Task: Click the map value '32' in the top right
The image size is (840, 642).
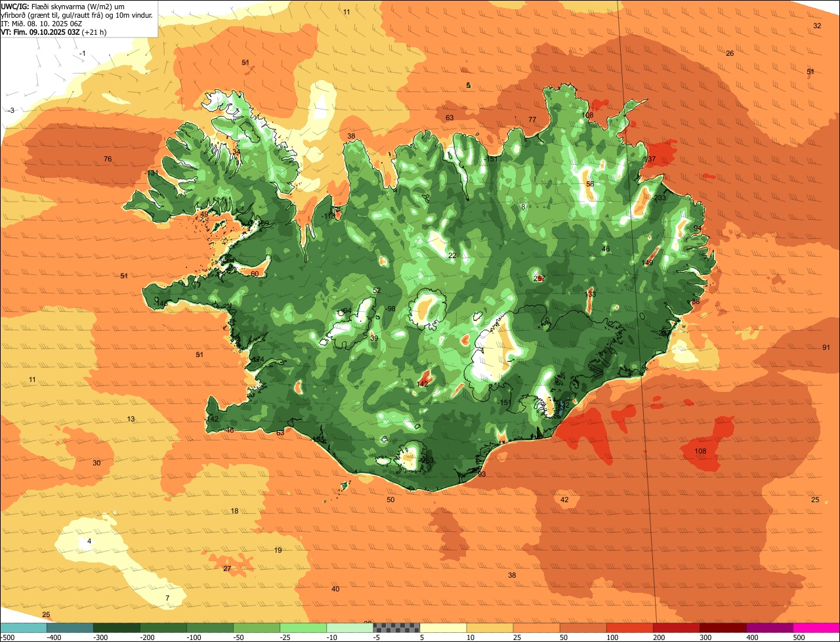Action: pyautogui.click(x=817, y=26)
